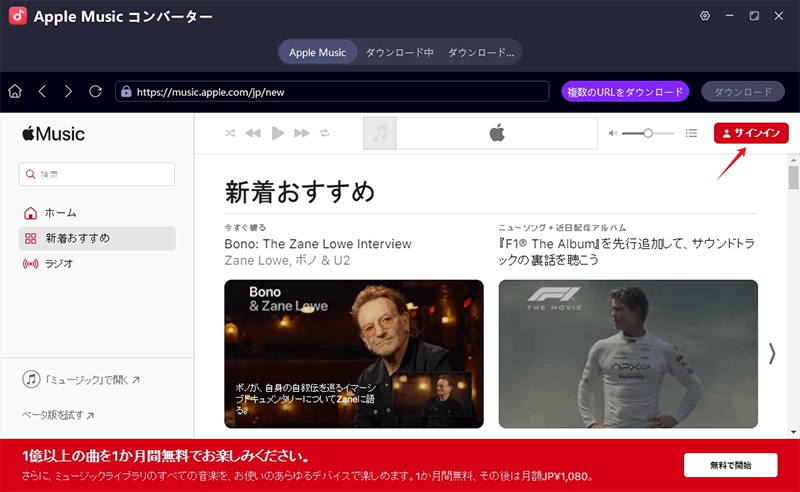Click ベータ版を試す link
Viewport: 800px width, 492px height.
pyautogui.click(x=58, y=415)
